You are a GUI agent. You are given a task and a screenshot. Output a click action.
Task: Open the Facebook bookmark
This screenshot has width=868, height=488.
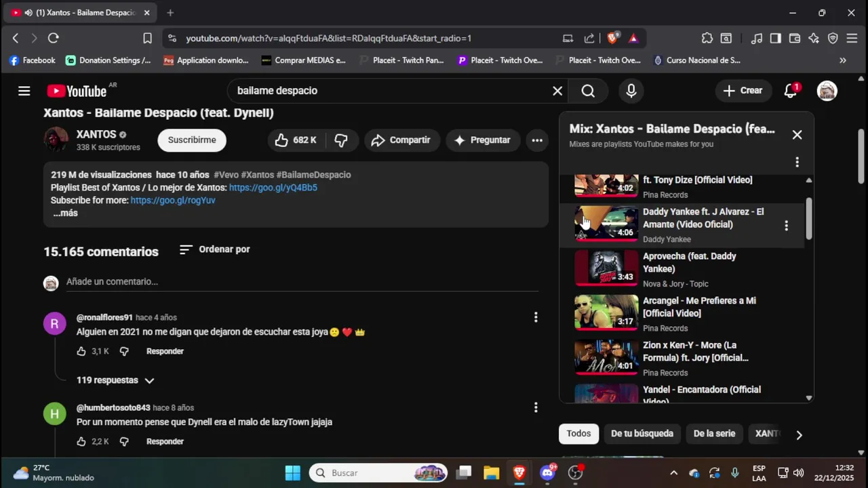[x=32, y=60]
